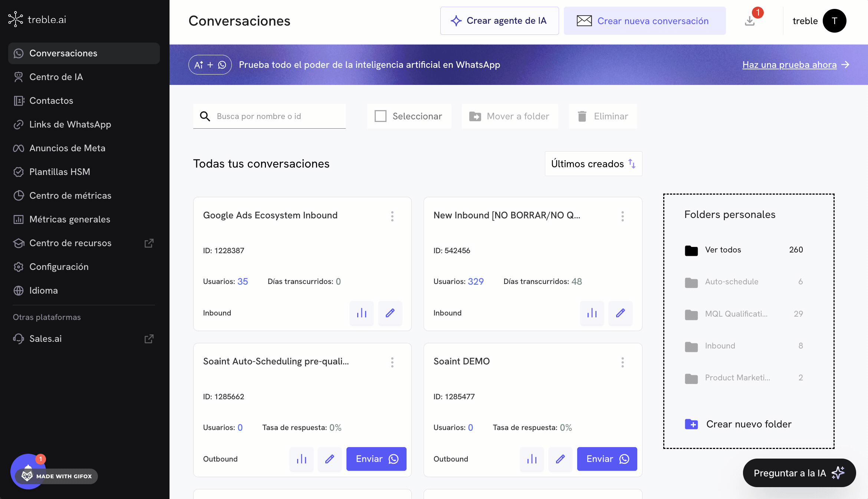
Task: Click the search magnifier in the search bar
Action: (204, 116)
